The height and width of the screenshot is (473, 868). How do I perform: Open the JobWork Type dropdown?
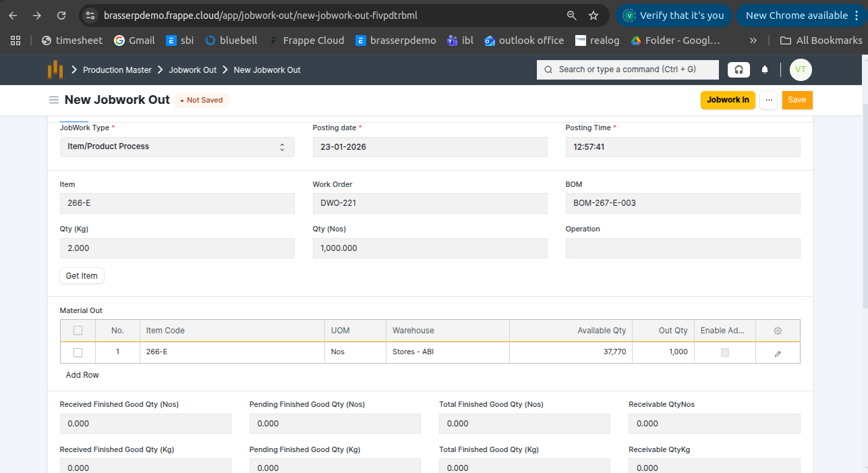[177, 147]
